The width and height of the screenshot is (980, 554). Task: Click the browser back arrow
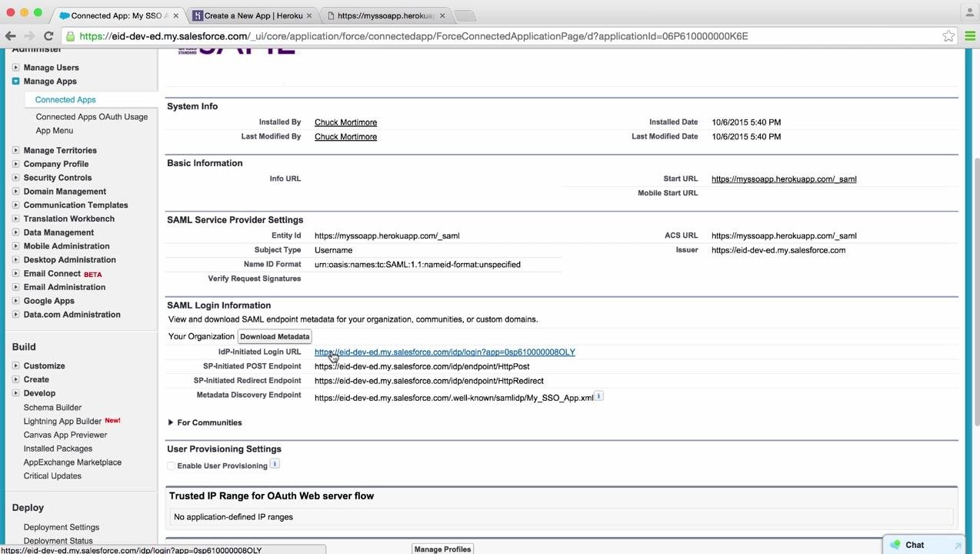[10, 36]
